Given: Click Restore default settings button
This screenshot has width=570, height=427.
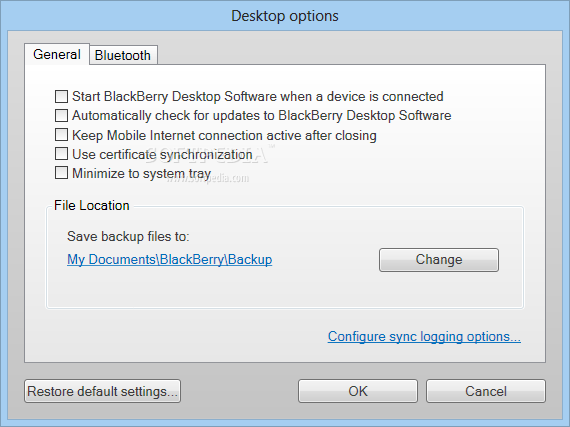Looking at the screenshot, I should point(103,391).
